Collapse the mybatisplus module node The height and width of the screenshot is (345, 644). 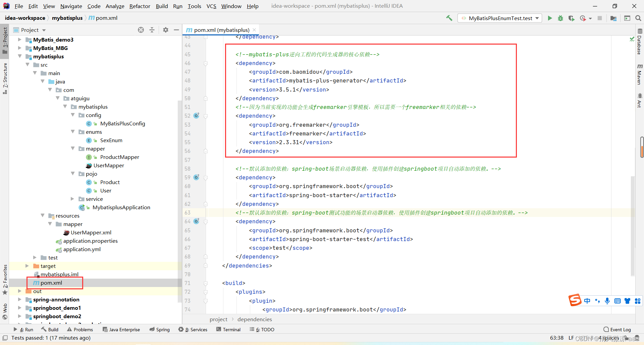click(x=20, y=56)
